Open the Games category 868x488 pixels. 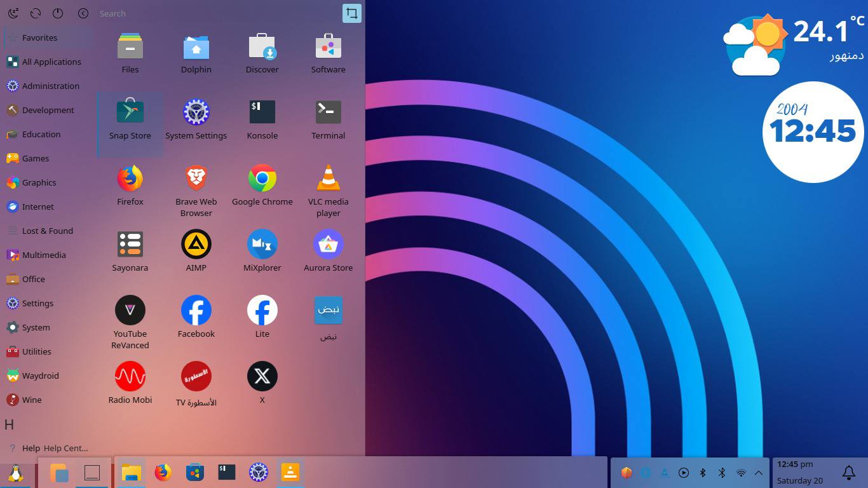48,158
